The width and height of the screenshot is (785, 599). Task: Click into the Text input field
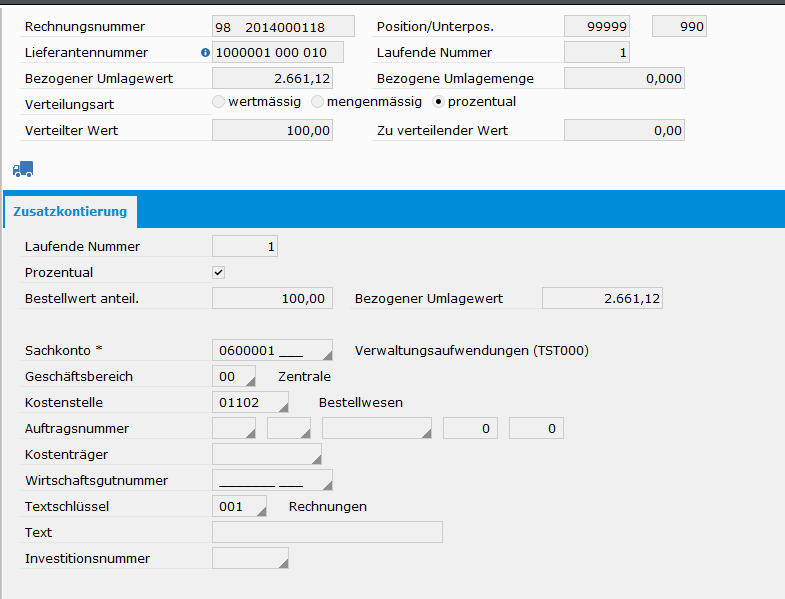click(x=327, y=532)
